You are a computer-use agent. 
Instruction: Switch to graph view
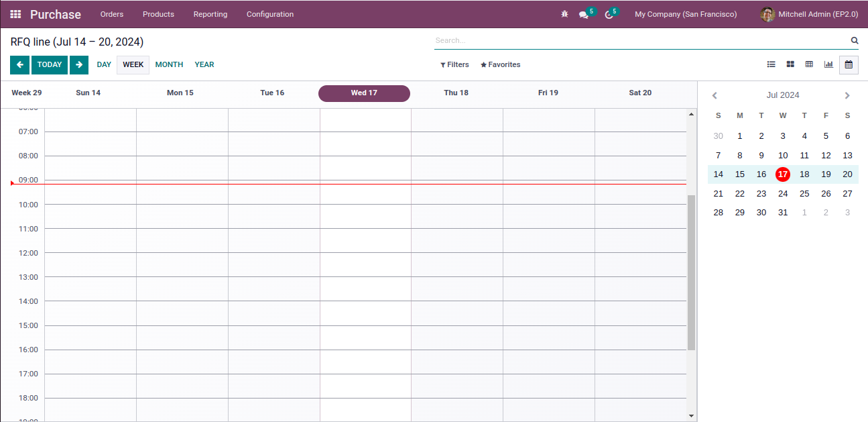pos(828,64)
